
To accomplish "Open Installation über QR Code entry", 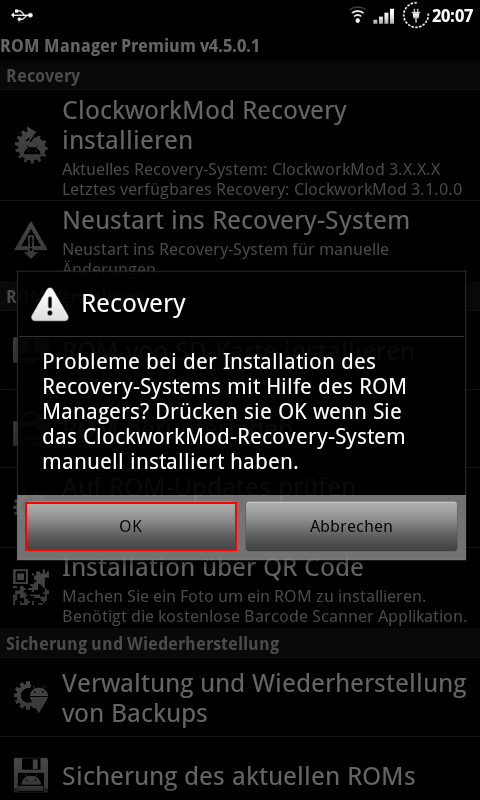I will (240, 587).
